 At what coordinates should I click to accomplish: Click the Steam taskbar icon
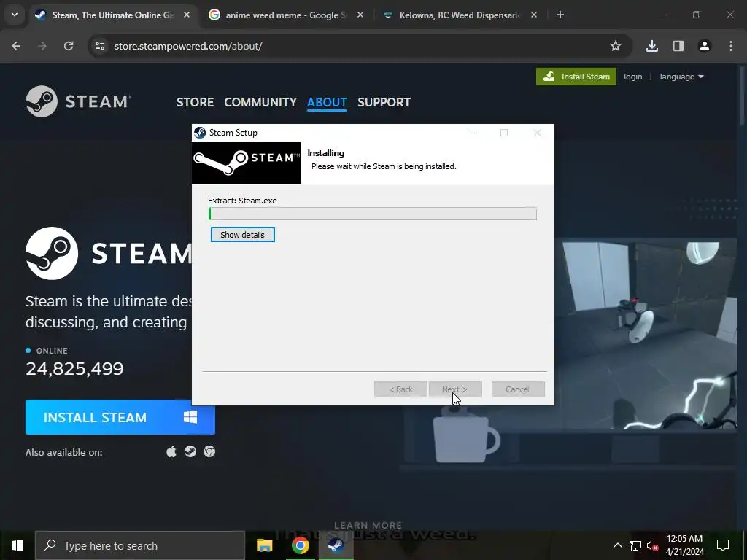[x=336, y=545]
